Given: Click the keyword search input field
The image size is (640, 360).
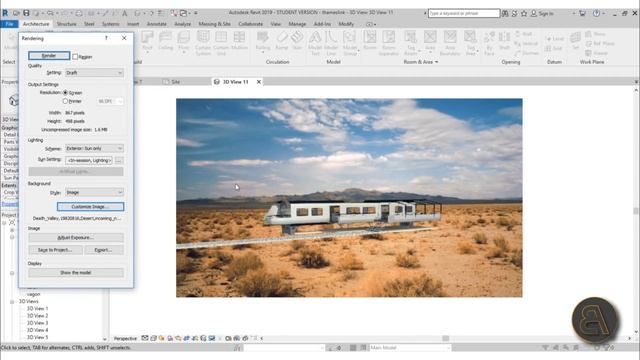Looking at the screenshot, I should click(x=464, y=13).
